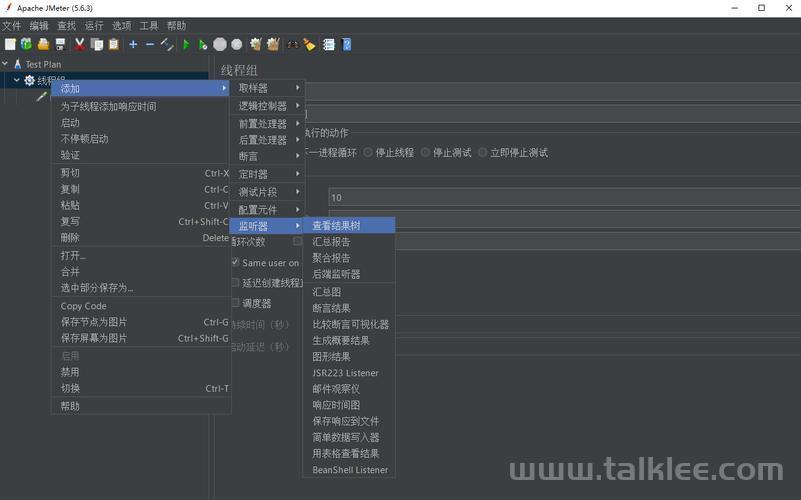Image resolution: width=801 pixels, height=500 pixels.
Task: Select the 停止测试 radio button
Action: 425,152
